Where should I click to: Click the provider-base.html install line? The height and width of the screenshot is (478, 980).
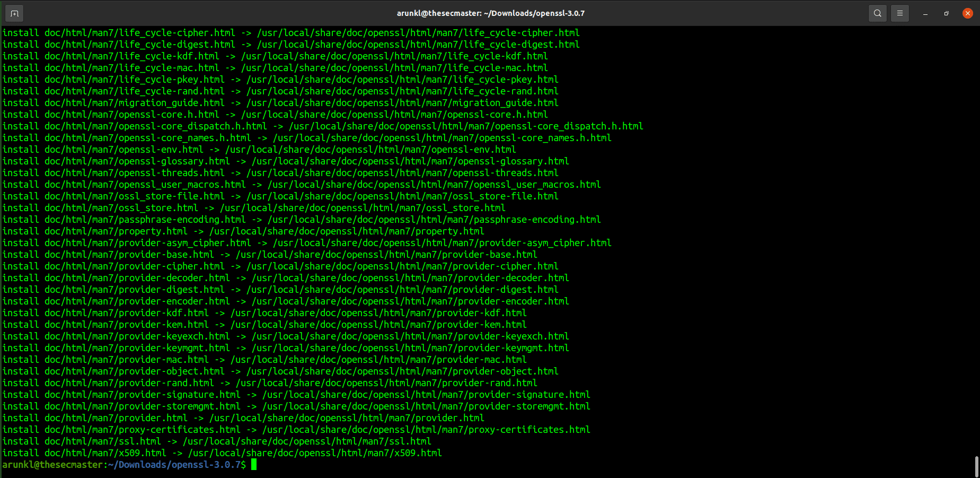coord(270,255)
